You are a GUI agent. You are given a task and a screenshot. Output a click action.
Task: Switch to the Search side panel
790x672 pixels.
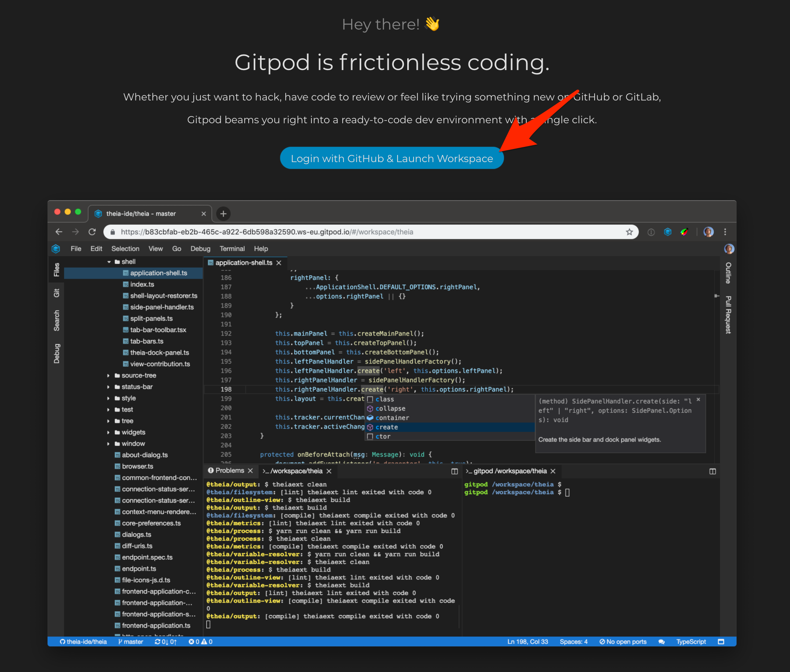[57, 320]
